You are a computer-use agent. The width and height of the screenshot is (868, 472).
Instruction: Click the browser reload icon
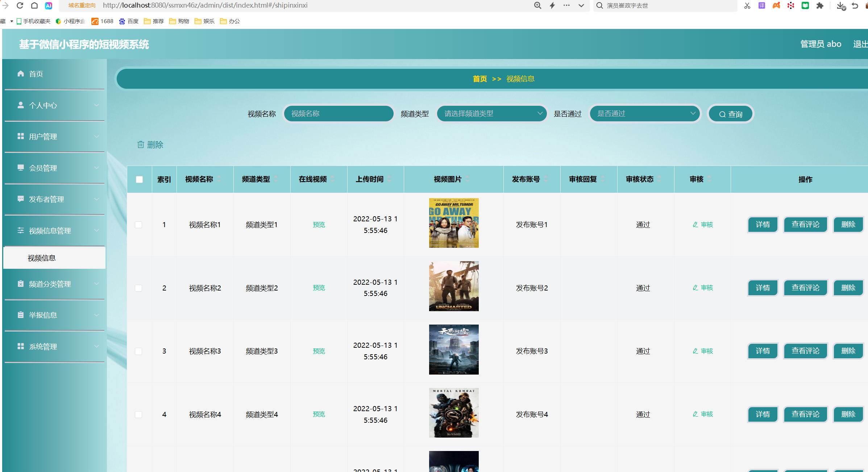coord(20,5)
